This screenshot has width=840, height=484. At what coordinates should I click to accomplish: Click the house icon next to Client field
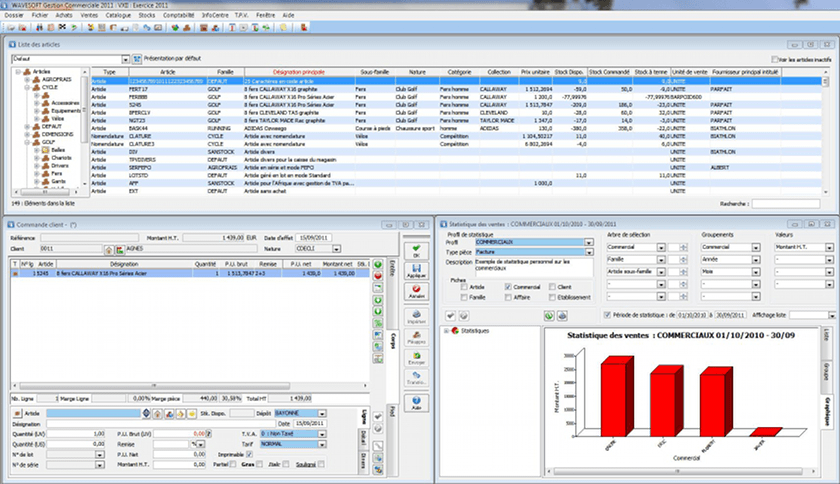[109, 250]
